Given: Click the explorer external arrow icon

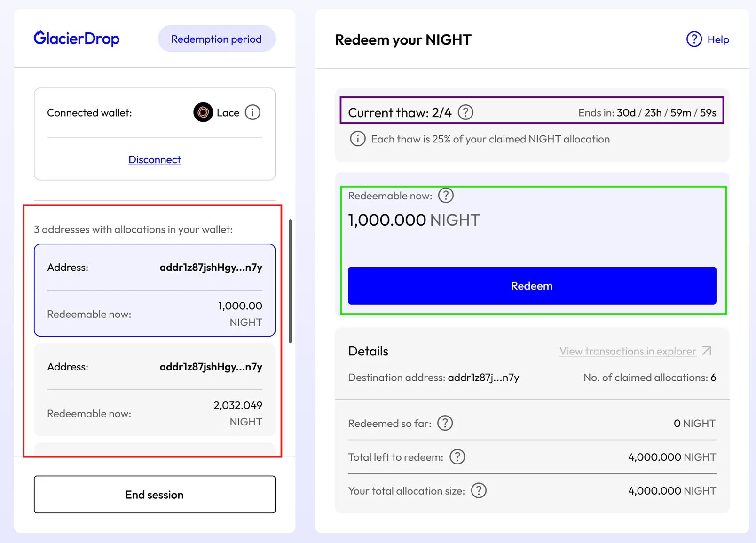Looking at the screenshot, I should [706, 351].
